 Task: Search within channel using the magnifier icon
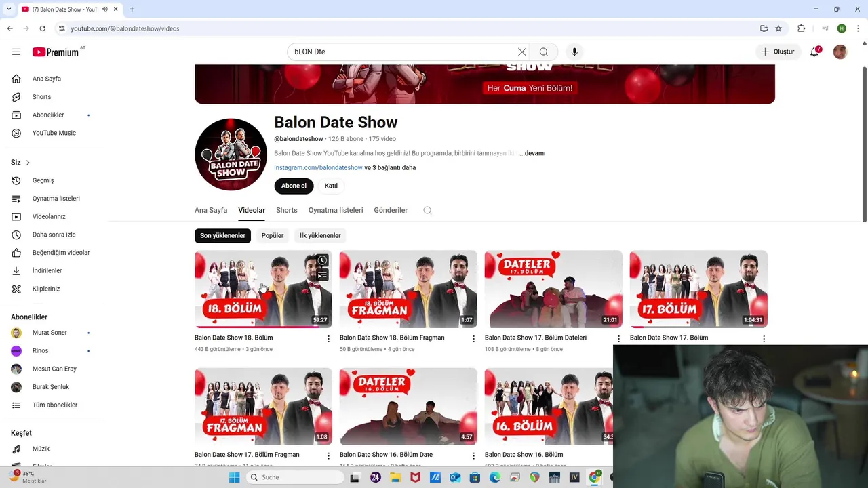point(427,210)
